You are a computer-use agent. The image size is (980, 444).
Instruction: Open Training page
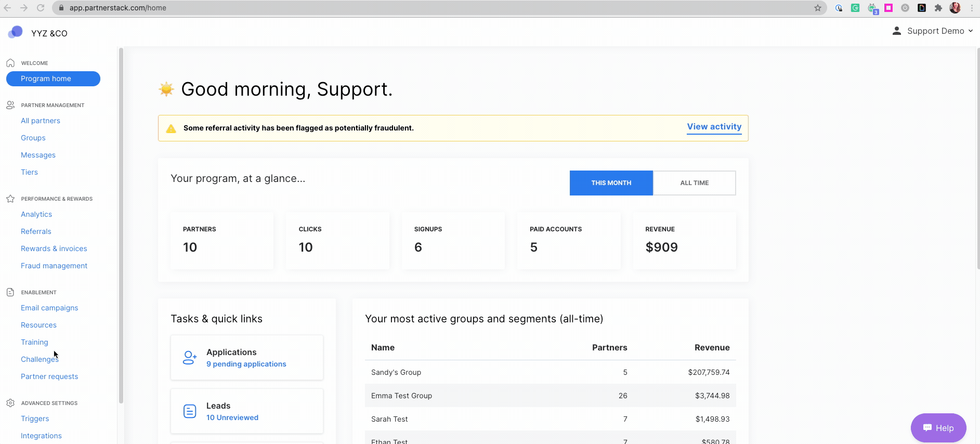[x=34, y=342]
